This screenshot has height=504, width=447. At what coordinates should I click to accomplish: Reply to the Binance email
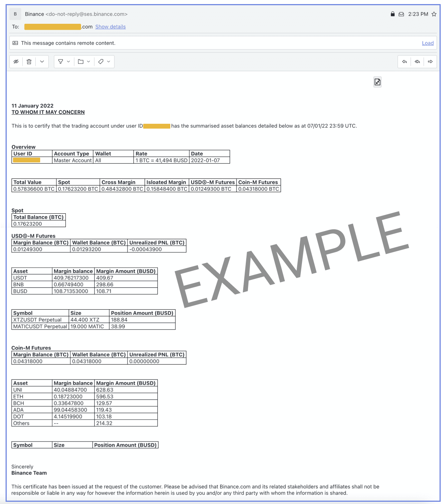point(404,62)
